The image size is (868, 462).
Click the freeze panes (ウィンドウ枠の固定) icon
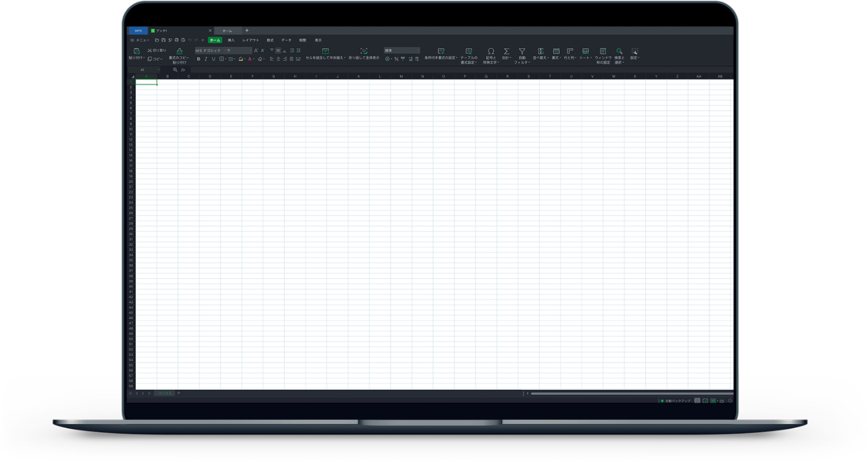point(602,51)
